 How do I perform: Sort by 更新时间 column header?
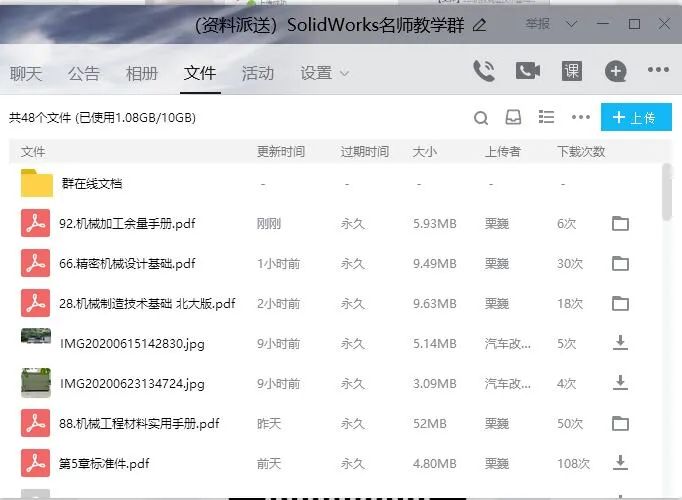(x=281, y=152)
